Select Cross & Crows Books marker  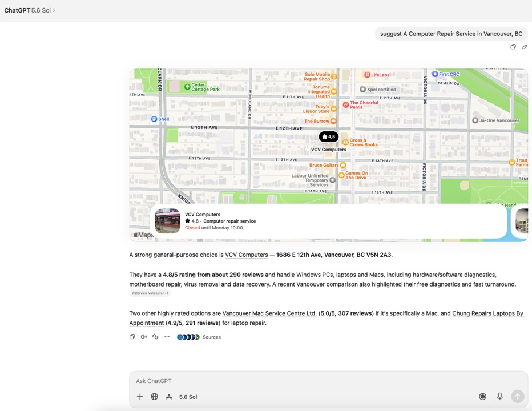coord(345,142)
